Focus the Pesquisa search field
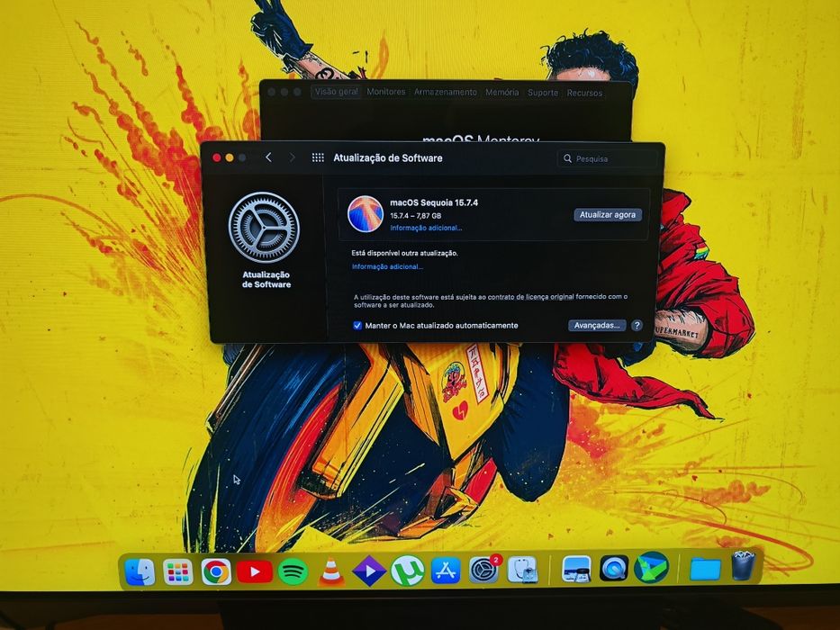Image resolution: width=840 pixels, height=630 pixels. coord(608,158)
